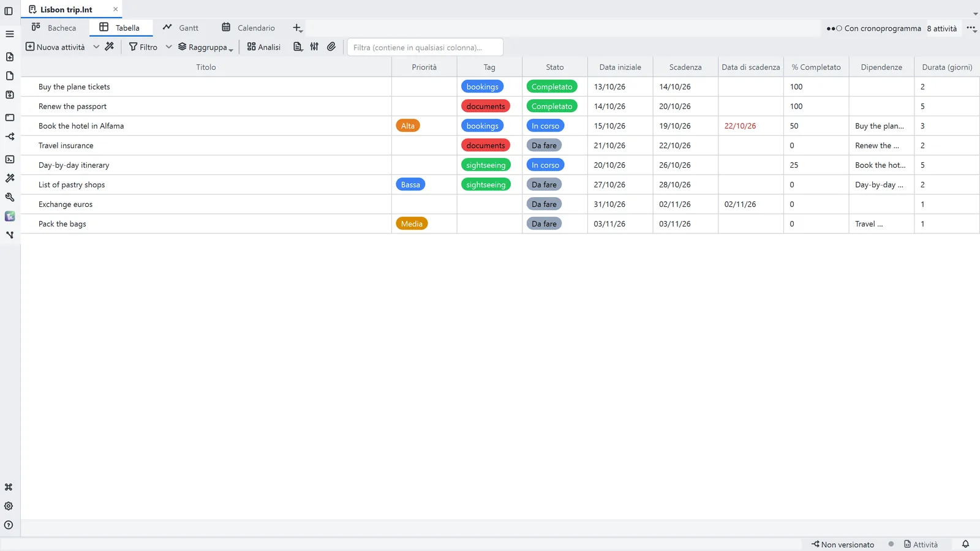The height and width of the screenshot is (551, 980).
Task: Open the add view plus dropdown
Action: pos(298,28)
